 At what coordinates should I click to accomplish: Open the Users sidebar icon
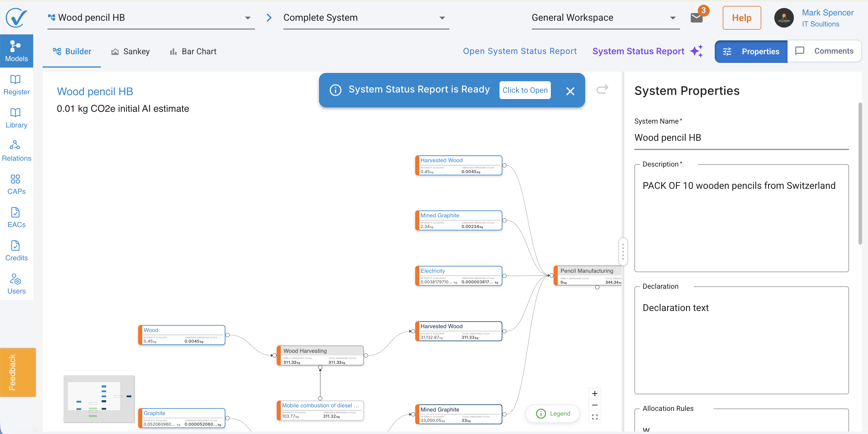coord(15,279)
